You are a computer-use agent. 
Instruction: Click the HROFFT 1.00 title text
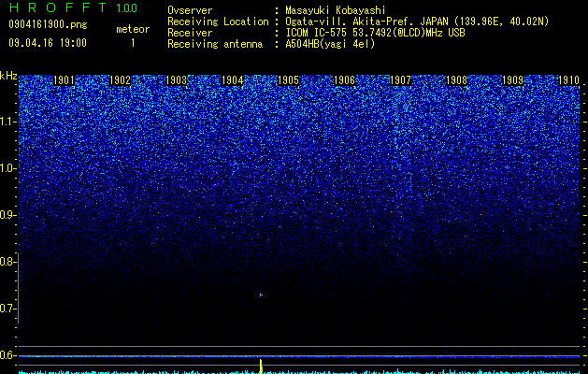[74, 7]
